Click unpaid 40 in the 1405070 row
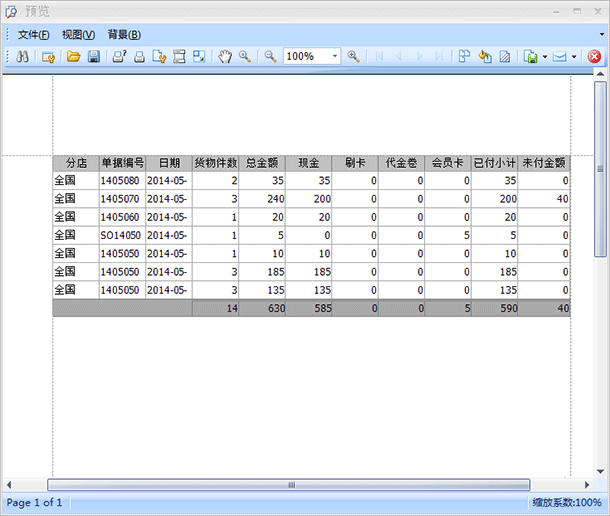This screenshot has width=610, height=516. 544,199
